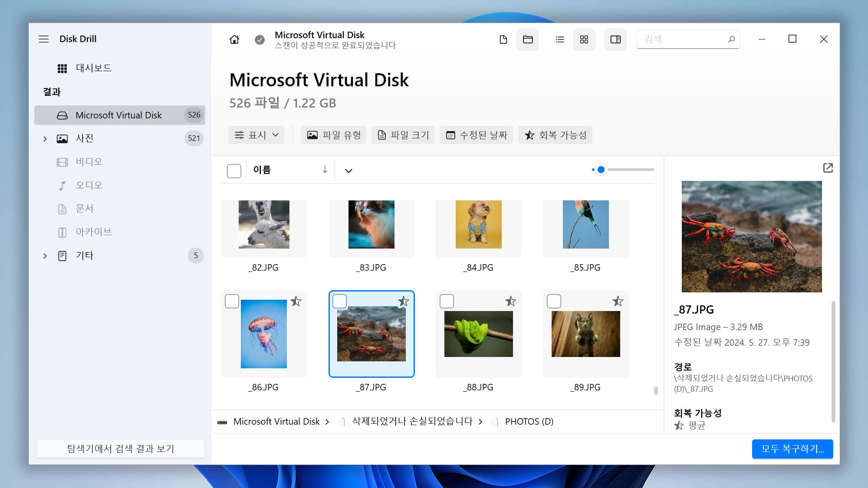Switch to list view in the toolbar
868x488 pixels.
559,39
